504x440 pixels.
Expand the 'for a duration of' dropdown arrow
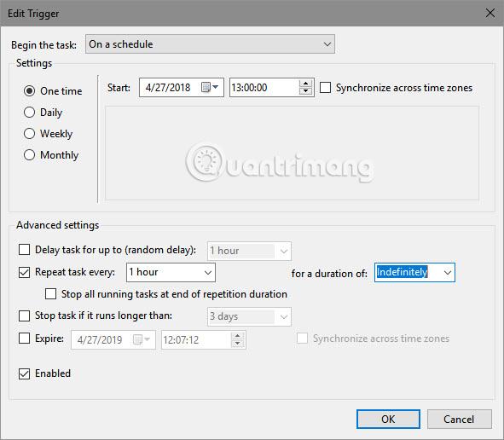coord(448,273)
